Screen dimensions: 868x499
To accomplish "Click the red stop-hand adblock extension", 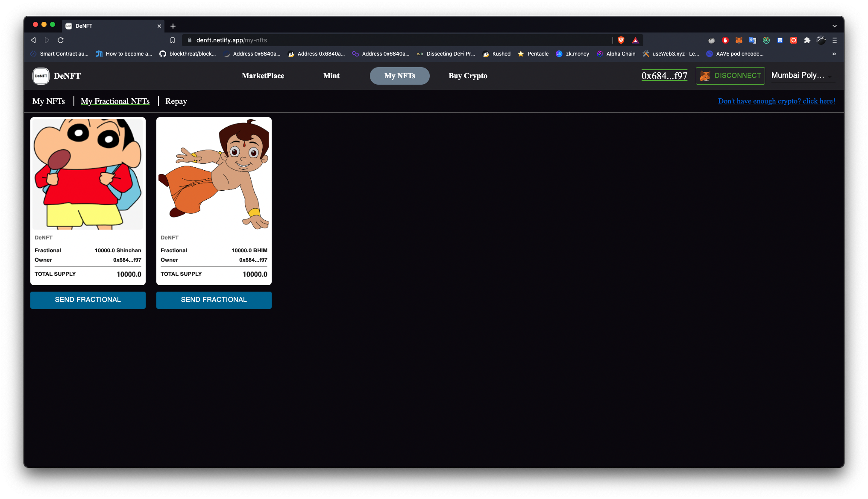I will click(725, 40).
